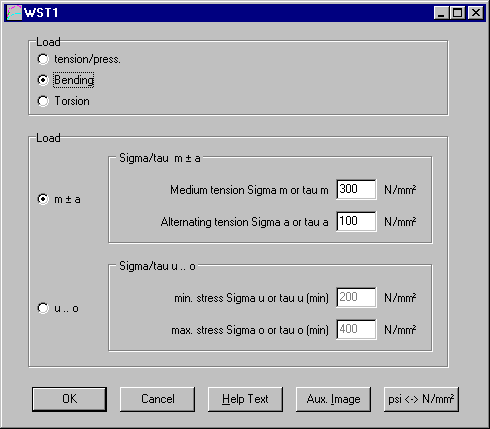Close the WST1 dialog window
The height and width of the screenshot is (429, 490).
click(476, 13)
